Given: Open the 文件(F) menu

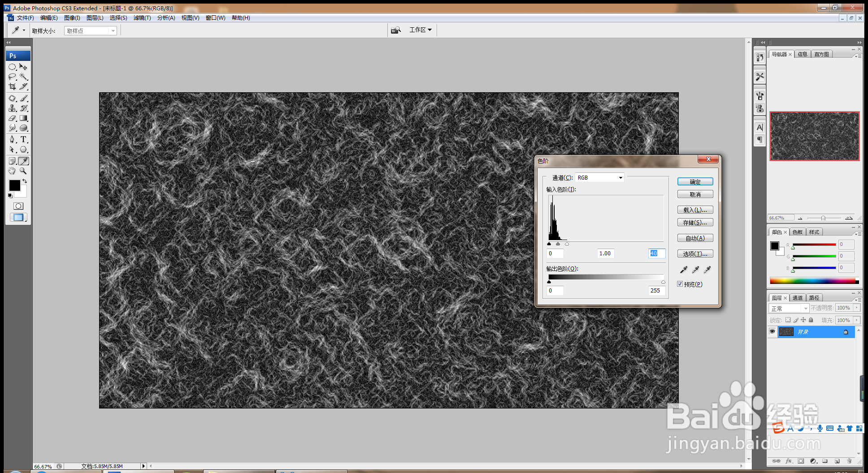Looking at the screenshot, I should pyautogui.click(x=25, y=18).
